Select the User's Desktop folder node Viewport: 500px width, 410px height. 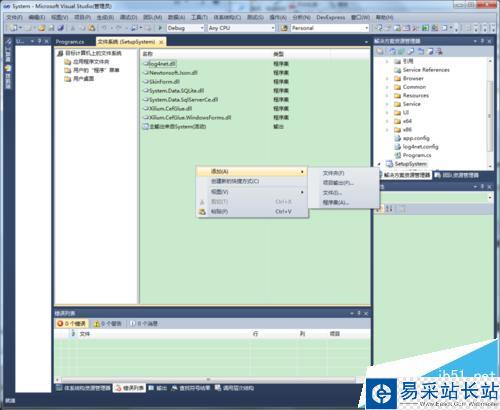point(79,79)
